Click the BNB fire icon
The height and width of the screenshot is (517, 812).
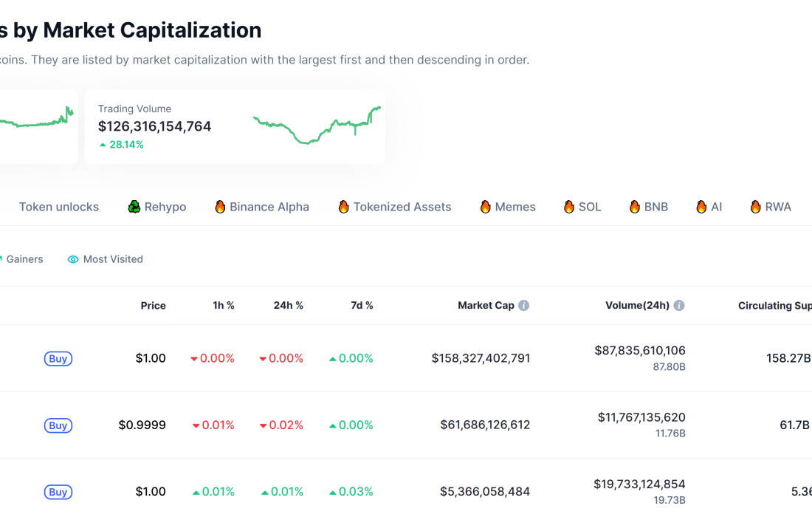click(634, 207)
